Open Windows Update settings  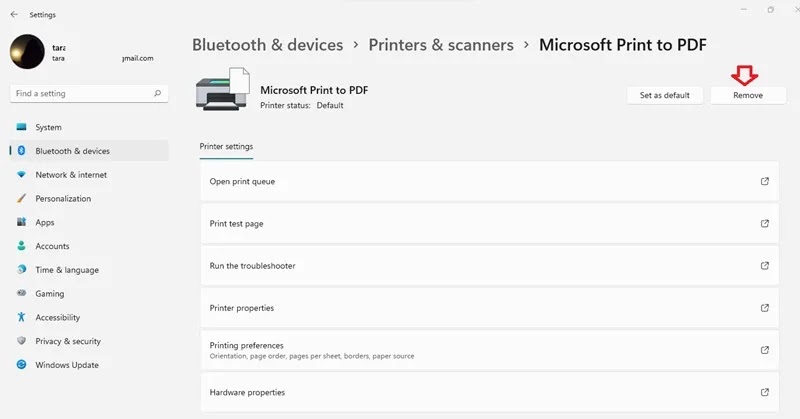pos(89,364)
